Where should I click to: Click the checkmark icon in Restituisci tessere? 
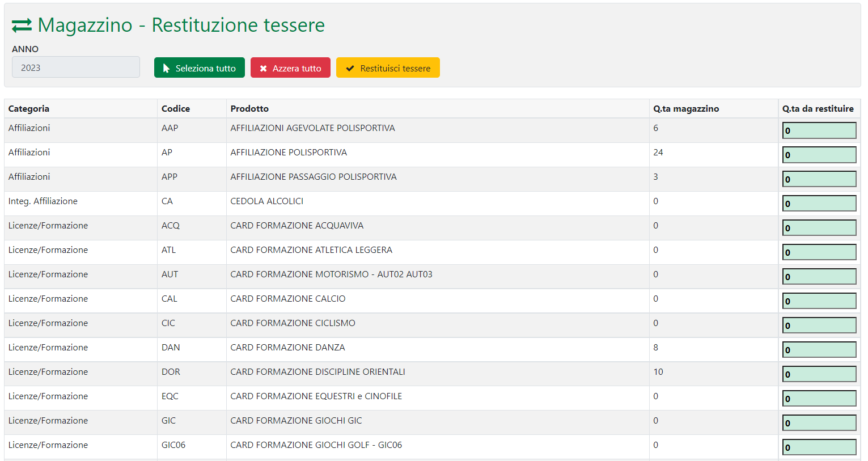coord(350,68)
